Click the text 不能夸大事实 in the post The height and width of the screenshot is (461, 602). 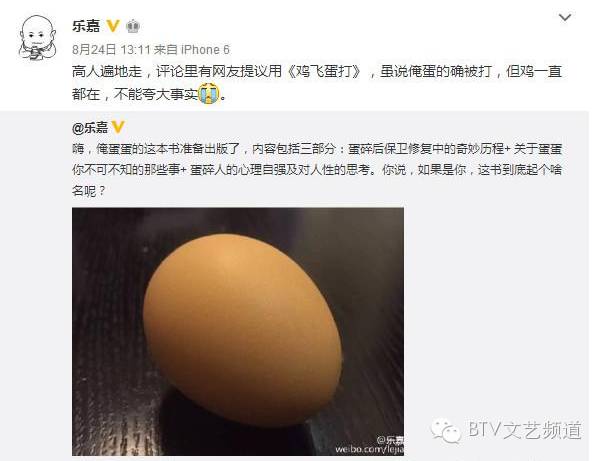coord(156,94)
